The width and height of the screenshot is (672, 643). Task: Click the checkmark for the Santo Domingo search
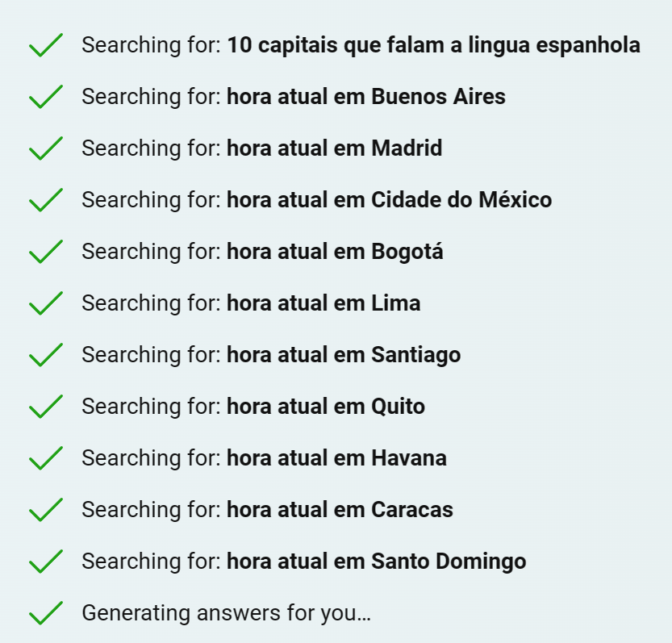46,562
